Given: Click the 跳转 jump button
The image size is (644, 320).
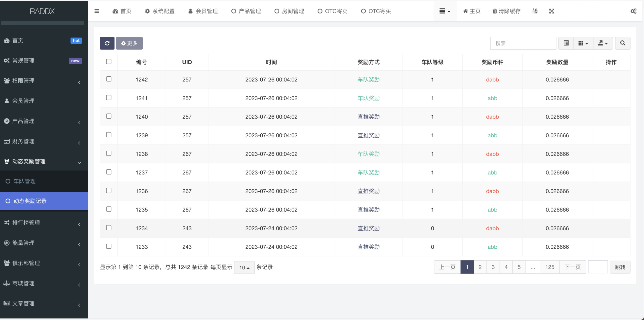Looking at the screenshot, I should 620,267.
